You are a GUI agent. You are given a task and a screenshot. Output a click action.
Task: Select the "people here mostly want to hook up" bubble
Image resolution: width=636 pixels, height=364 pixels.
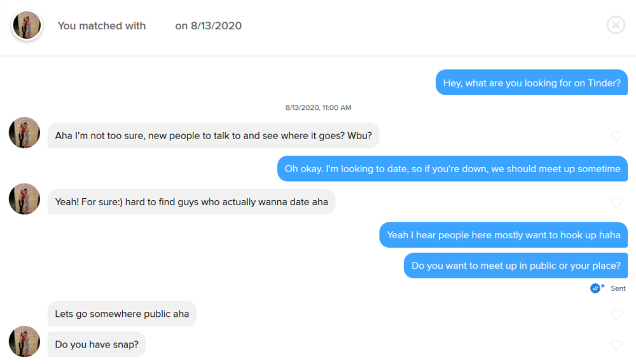[504, 235]
